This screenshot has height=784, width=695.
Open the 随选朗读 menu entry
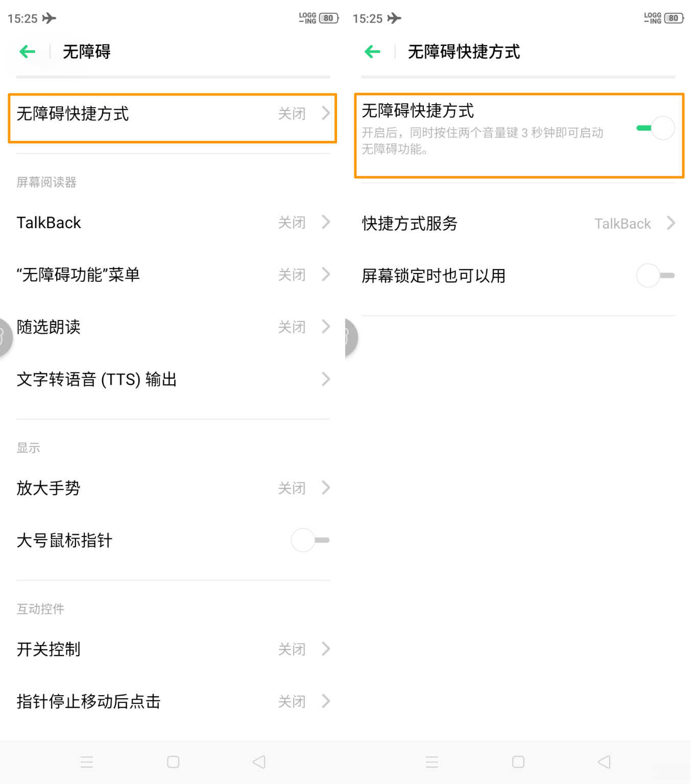point(173,327)
